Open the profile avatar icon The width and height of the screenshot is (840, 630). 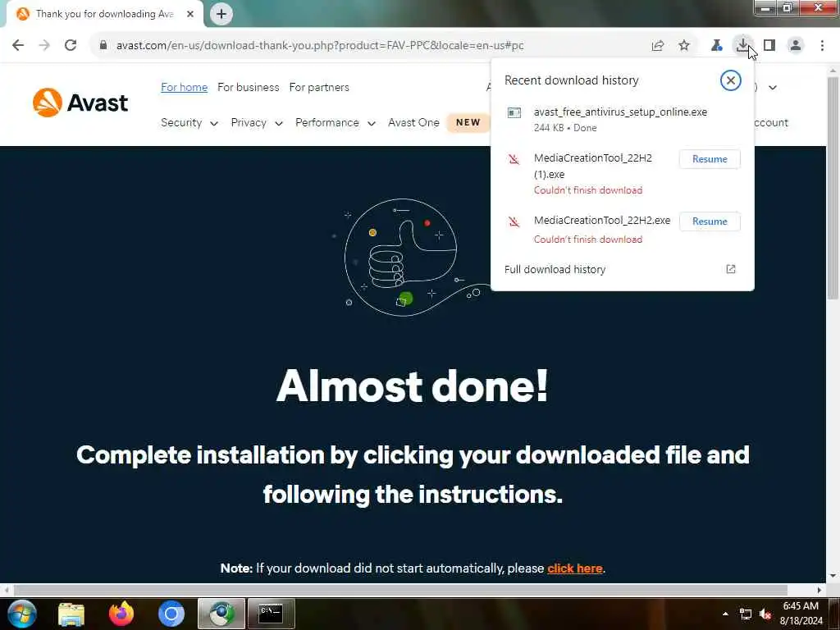[x=796, y=46]
